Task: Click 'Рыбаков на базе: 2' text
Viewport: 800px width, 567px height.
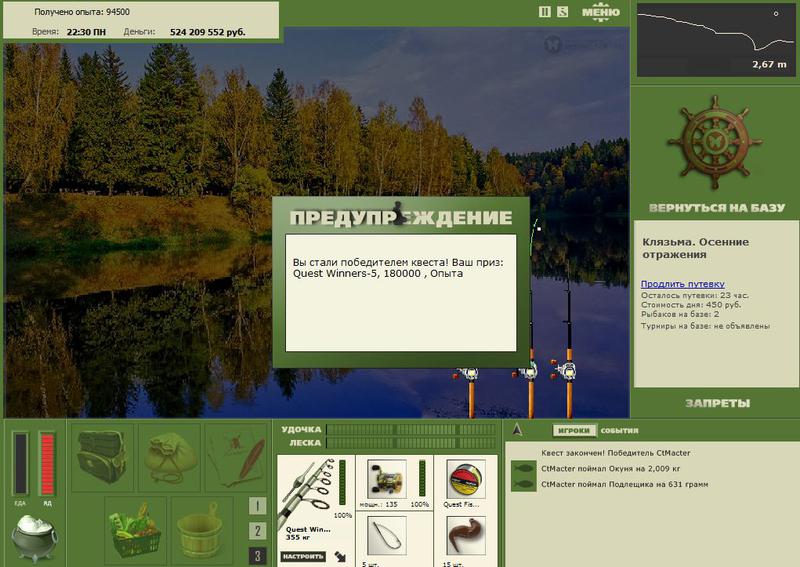Action: tap(680, 314)
